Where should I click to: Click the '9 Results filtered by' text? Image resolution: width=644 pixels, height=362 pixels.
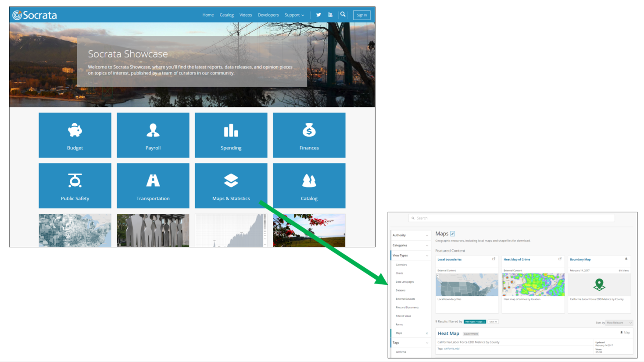449,322
